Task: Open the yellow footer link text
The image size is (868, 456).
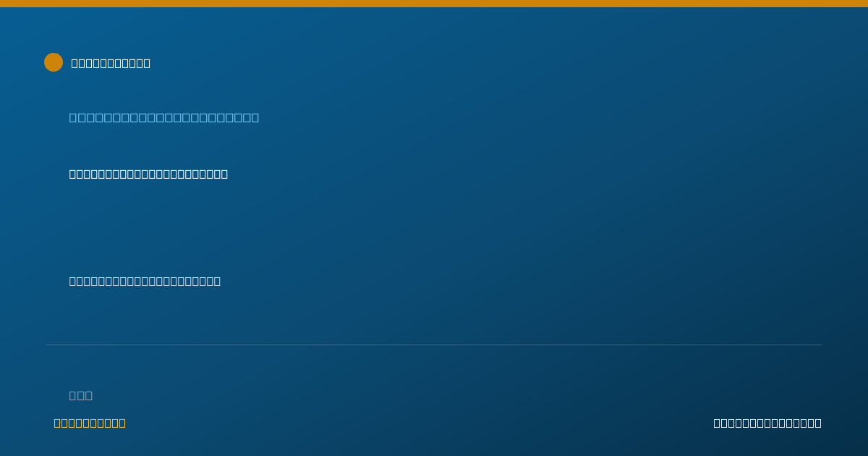Action: click(x=90, y=423)
